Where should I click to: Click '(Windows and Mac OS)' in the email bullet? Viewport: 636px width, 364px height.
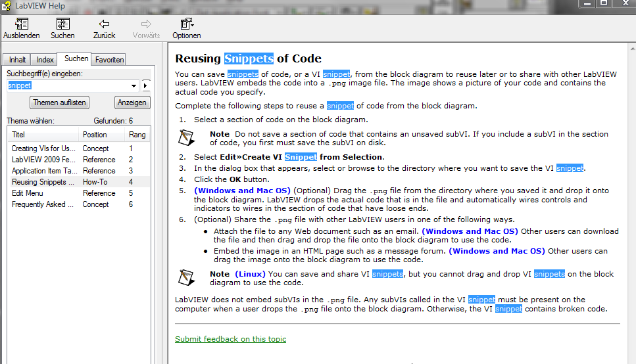coord(470,231)
